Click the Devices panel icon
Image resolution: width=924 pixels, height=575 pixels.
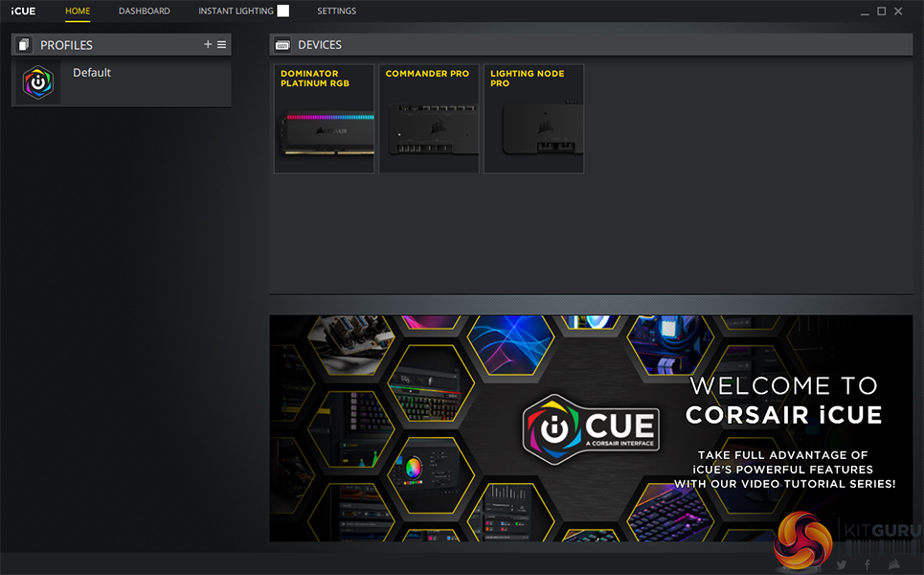(x=282, y=45)
